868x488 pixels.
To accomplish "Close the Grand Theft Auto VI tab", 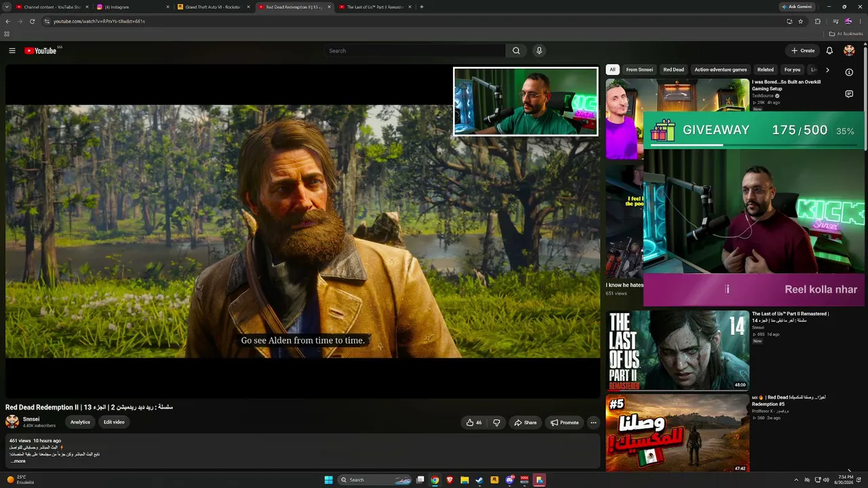I will [x=248, y=7].
